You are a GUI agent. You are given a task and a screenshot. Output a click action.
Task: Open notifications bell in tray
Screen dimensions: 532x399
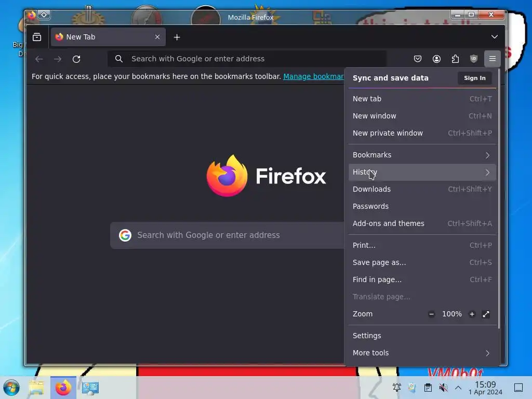pos(396,388)
